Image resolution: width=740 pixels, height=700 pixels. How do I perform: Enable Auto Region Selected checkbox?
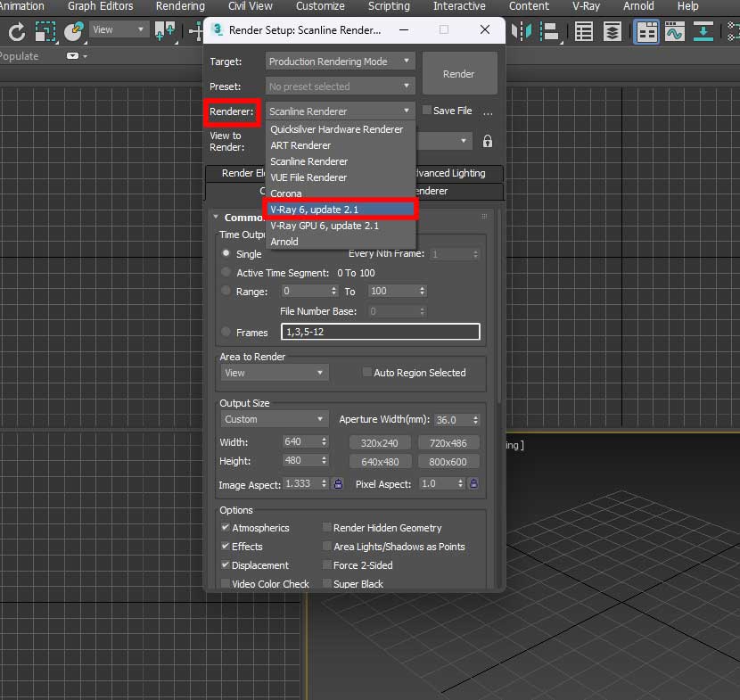(366, 372)
